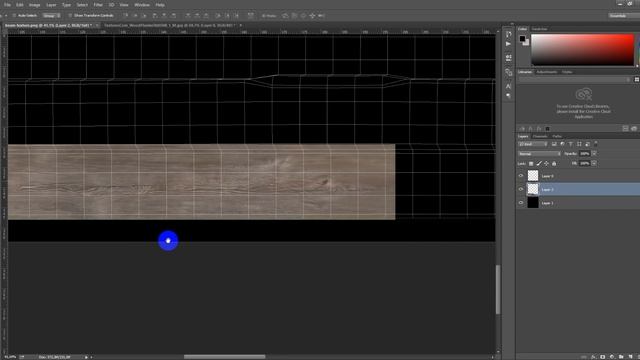Click the delete layer trash icon
This screenshot has width=640, height=360.
pyautogui.click(x=638, y=357)
